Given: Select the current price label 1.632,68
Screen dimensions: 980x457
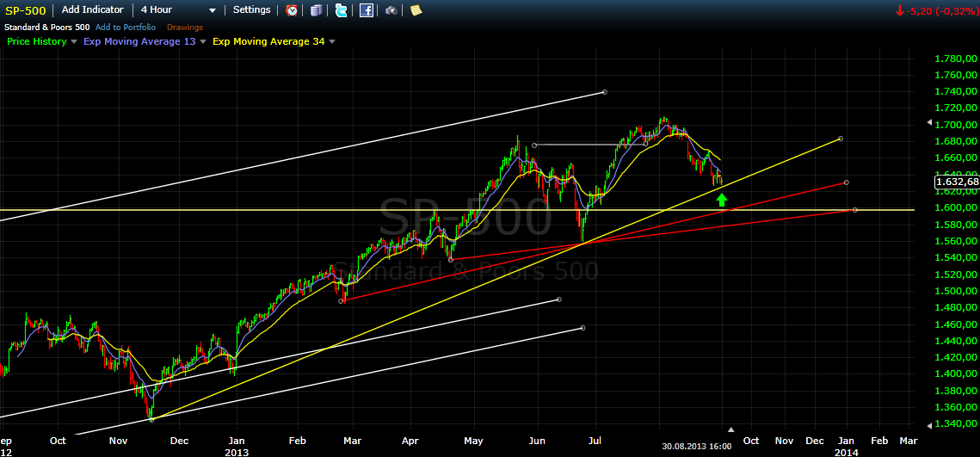Looking at the screenshot, I should pyautogui.click(x=955, y=182).
